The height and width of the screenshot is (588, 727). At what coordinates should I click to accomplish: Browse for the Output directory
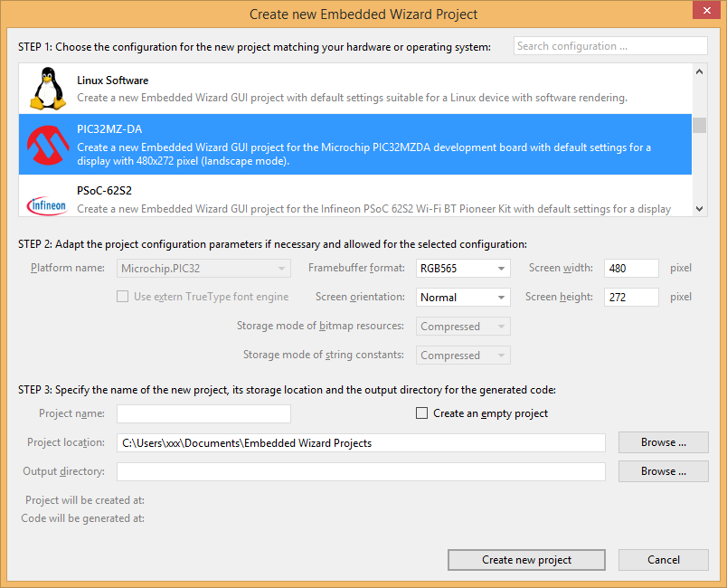click(x=663, y=471)
